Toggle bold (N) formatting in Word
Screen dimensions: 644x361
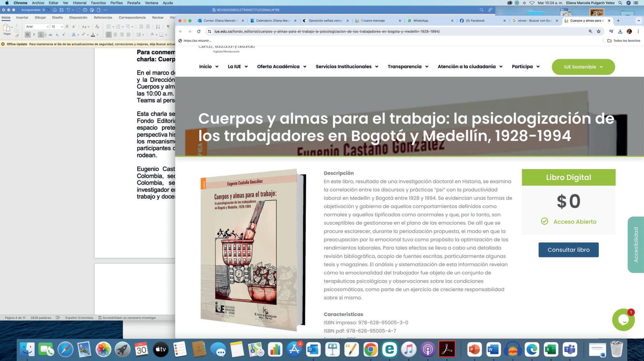pos(28,35)
